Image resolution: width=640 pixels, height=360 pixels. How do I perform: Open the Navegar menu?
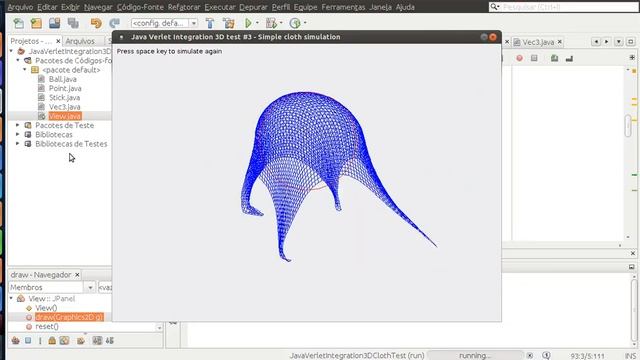pos(98,7)
